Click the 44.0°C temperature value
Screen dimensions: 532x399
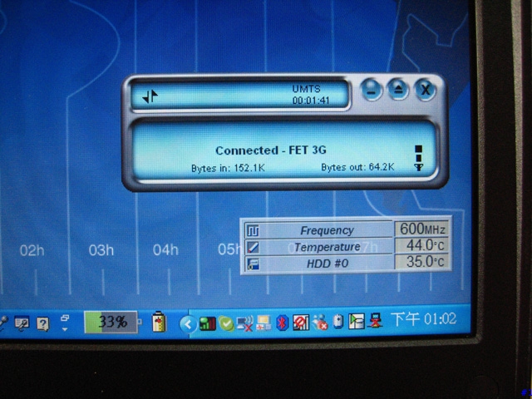[422, 245]
